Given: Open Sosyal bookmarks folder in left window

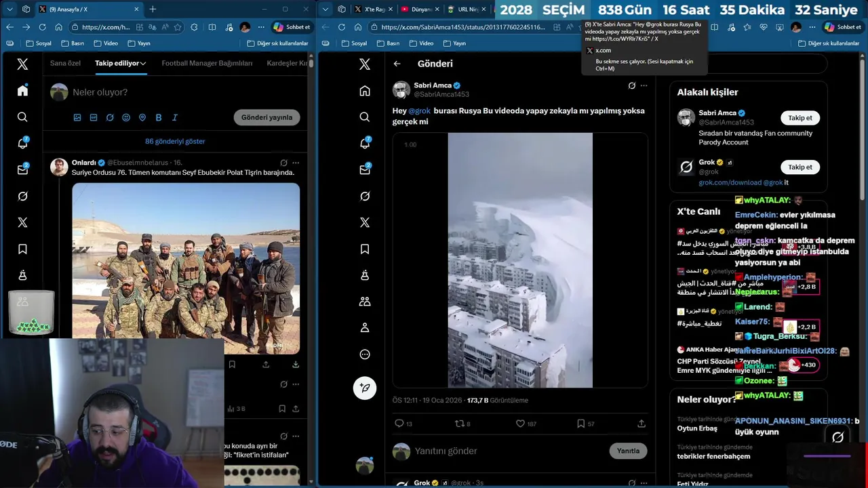Looking at the screenshot, I should [x=39, y=43].
